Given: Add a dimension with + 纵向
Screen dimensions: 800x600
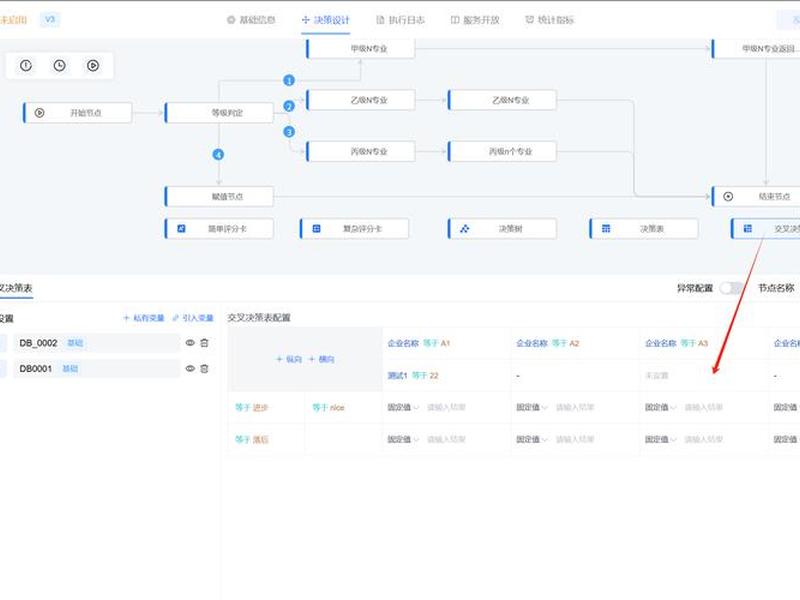Looking at the screenshot, I should (x=289, y=359).
